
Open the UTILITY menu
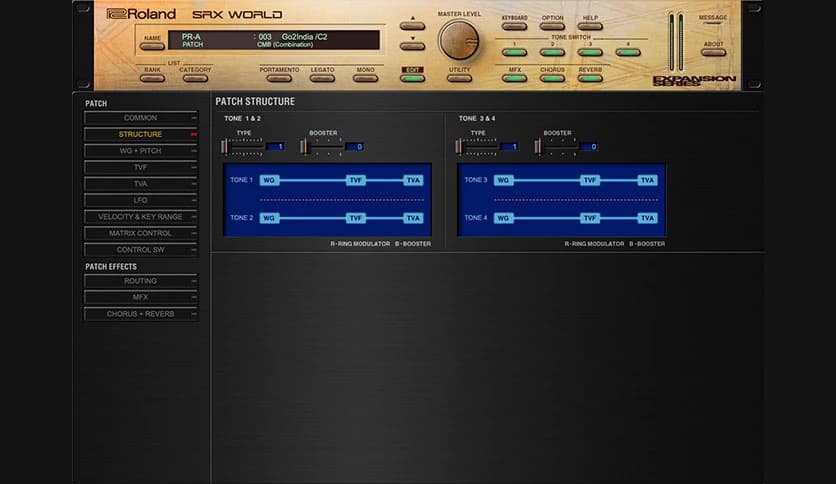tap(459, 78)
